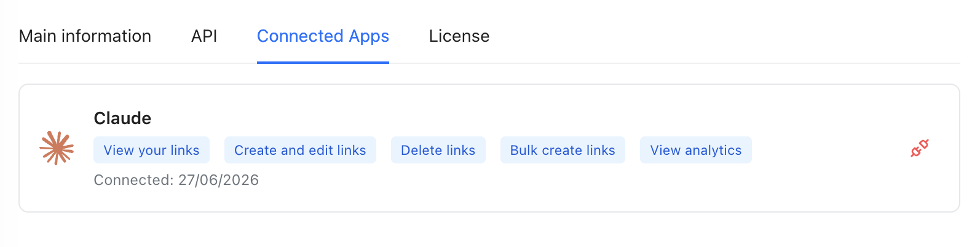The image size is (980, 247).
Task: Click the Connected: 27/06/2026 date text
Action: (176, 180)
